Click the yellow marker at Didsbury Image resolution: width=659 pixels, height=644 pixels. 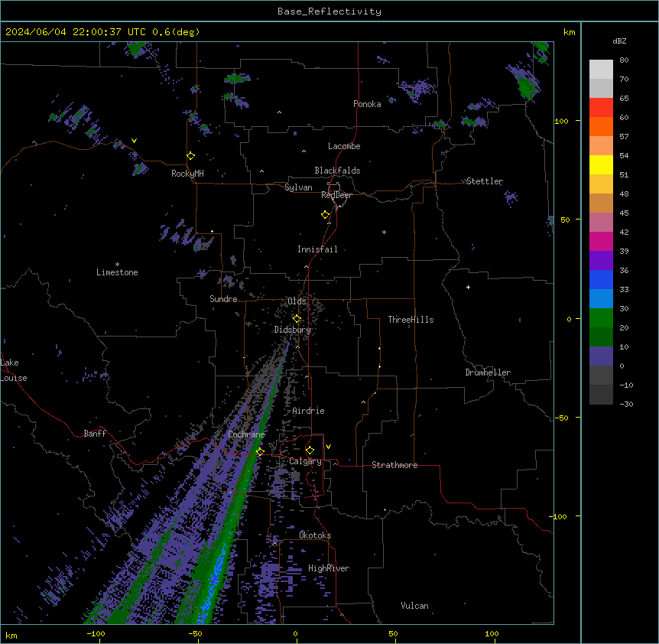pyautogui.click(x=297, y=319)
